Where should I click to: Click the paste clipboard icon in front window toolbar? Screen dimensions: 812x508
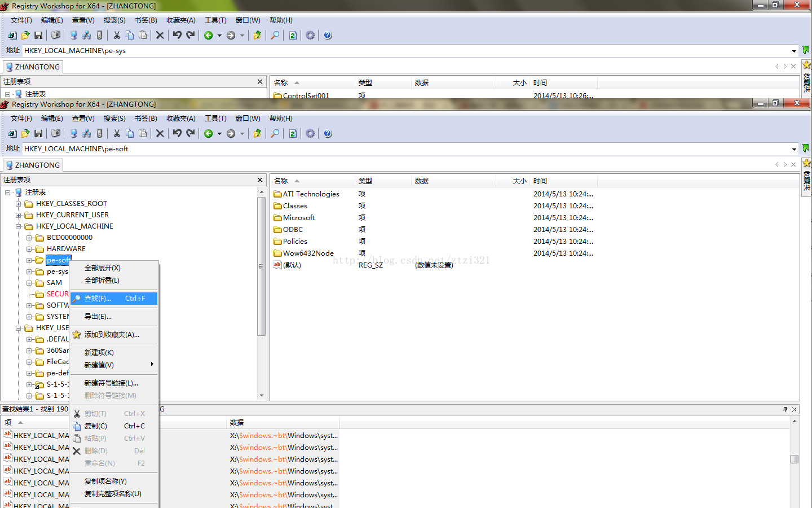pos(143,133)
